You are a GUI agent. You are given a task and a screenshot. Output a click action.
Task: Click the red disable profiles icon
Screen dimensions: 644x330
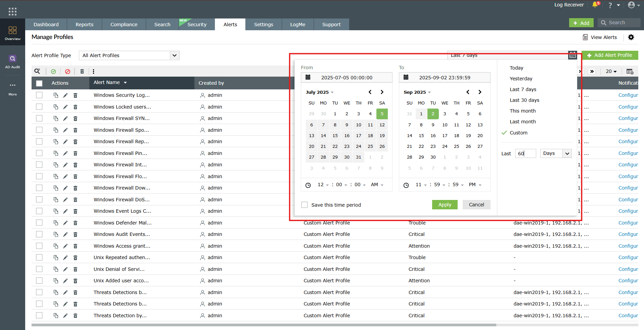pyautogui.click(x=67, y=71)
